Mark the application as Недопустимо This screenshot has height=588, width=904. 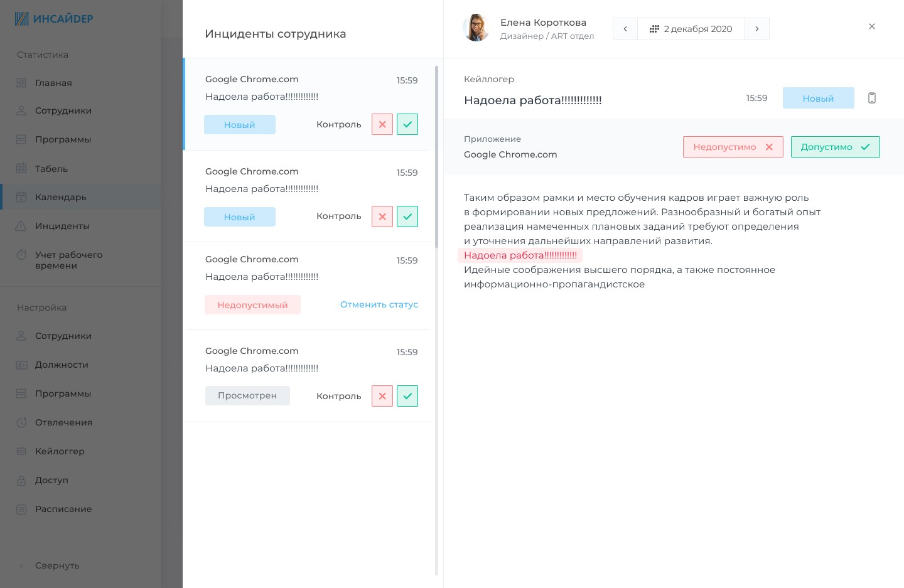point(733,147)
